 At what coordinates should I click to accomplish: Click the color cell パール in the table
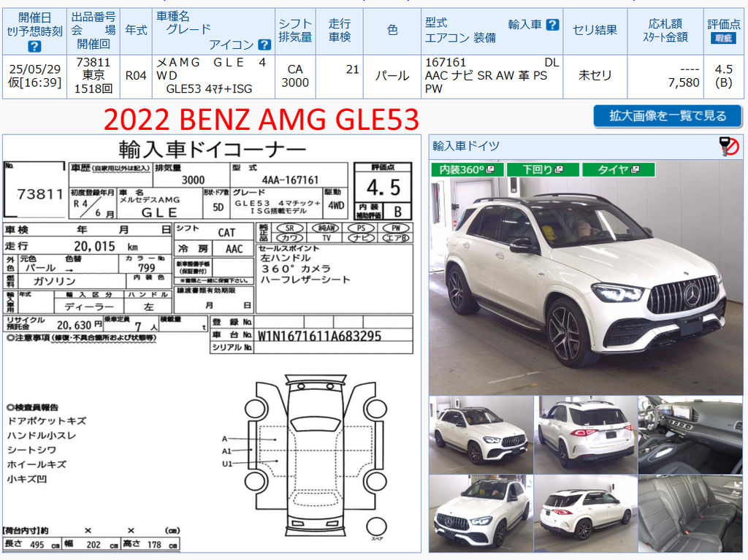tap(392, 76)
